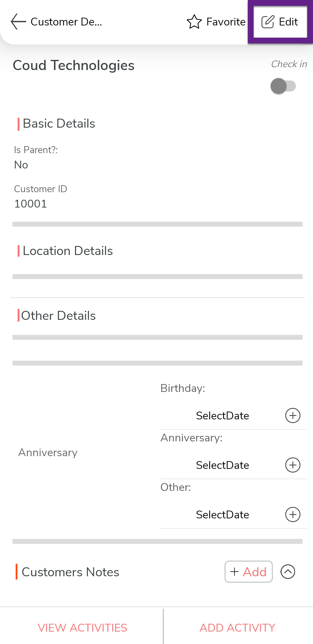Click the plus icon for Other date
Viewport: 313px width, 644px height.
coord(293,515)
